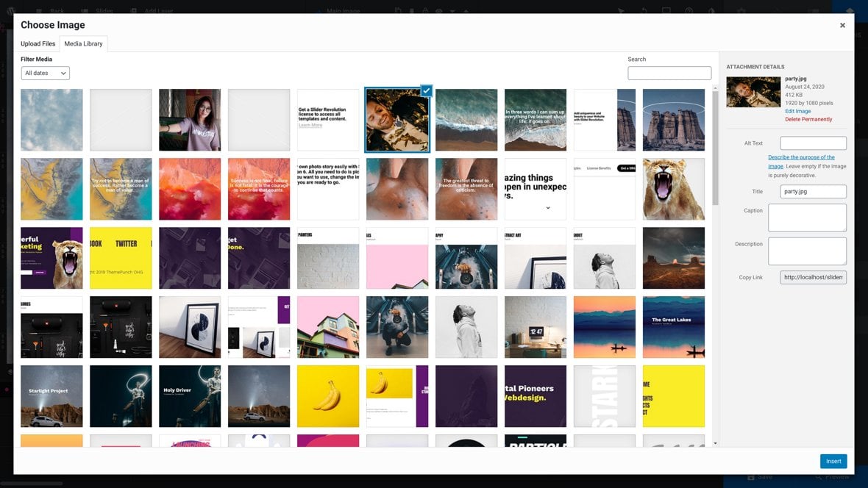Image resolution: width=868 pixels, height=488 pixels.
Task: Select The Great Lakes thumbnail
Action: point(674,327)
